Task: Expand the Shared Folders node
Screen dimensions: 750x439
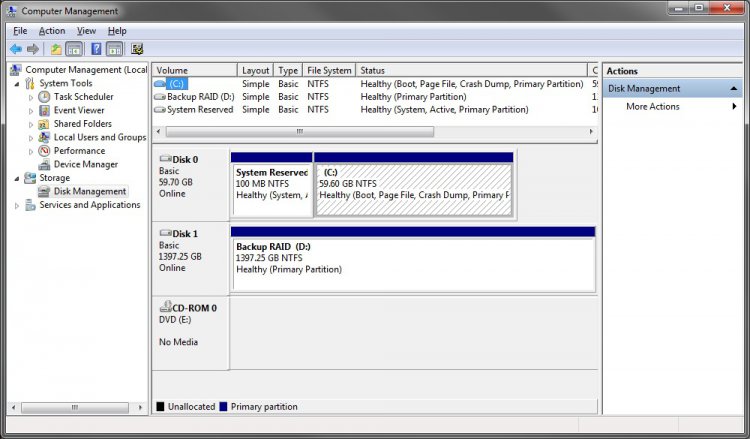Action: pyautogui.click(x=31, y=124)
